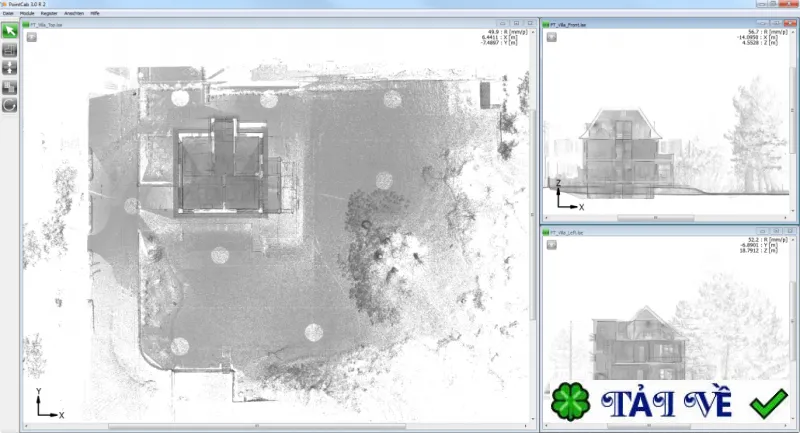Click the green checkmark in the banner
Image resolution: width=800 pixels, height=433 pixels.
coord(769,402)
